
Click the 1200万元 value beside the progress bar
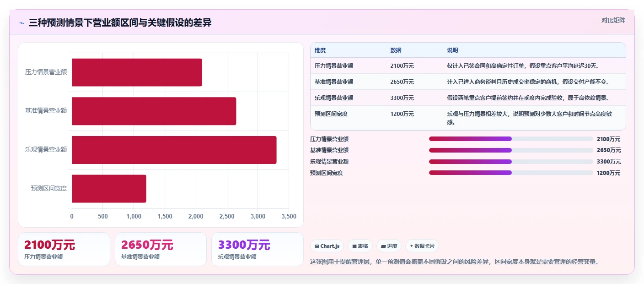tap(609, 173)
